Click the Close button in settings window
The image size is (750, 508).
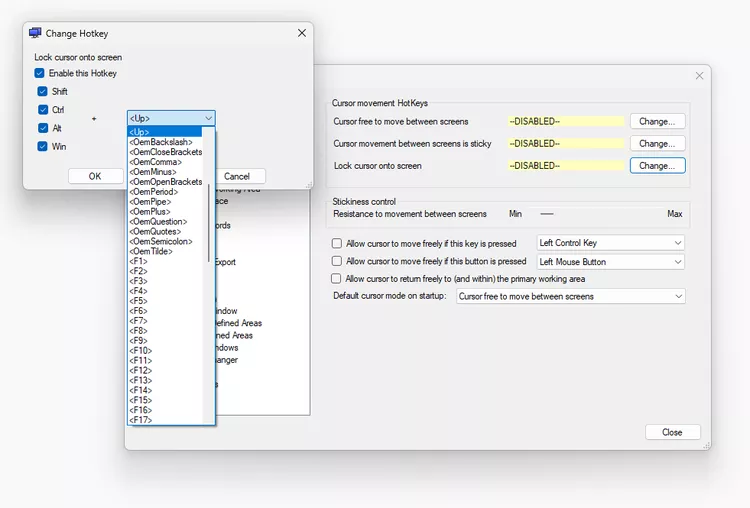click(672, 432)
